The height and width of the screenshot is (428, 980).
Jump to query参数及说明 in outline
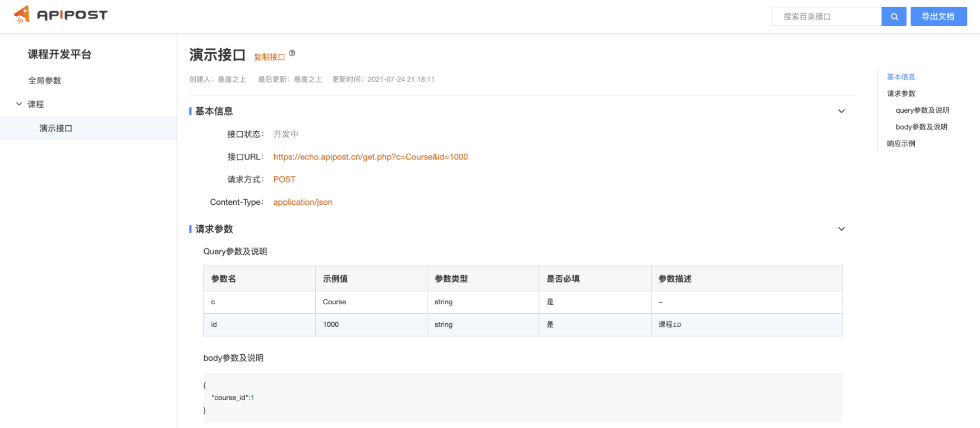pos(922,110)
